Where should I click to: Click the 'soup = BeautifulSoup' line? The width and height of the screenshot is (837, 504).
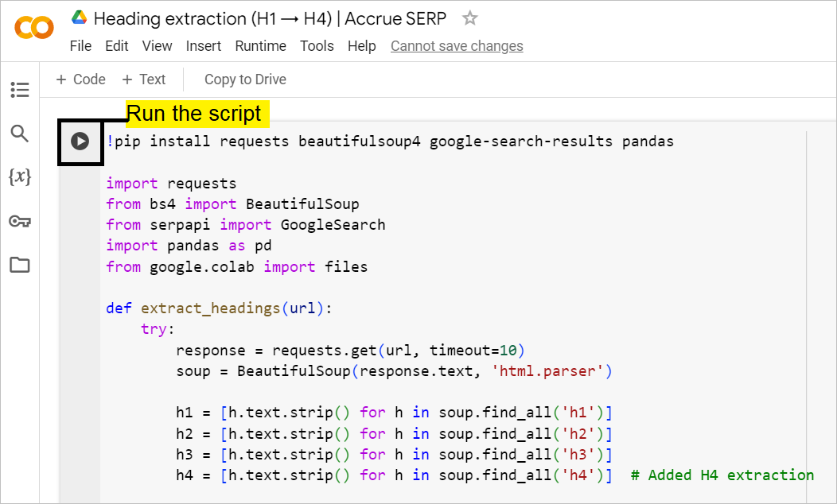click(x=394, y=371)
